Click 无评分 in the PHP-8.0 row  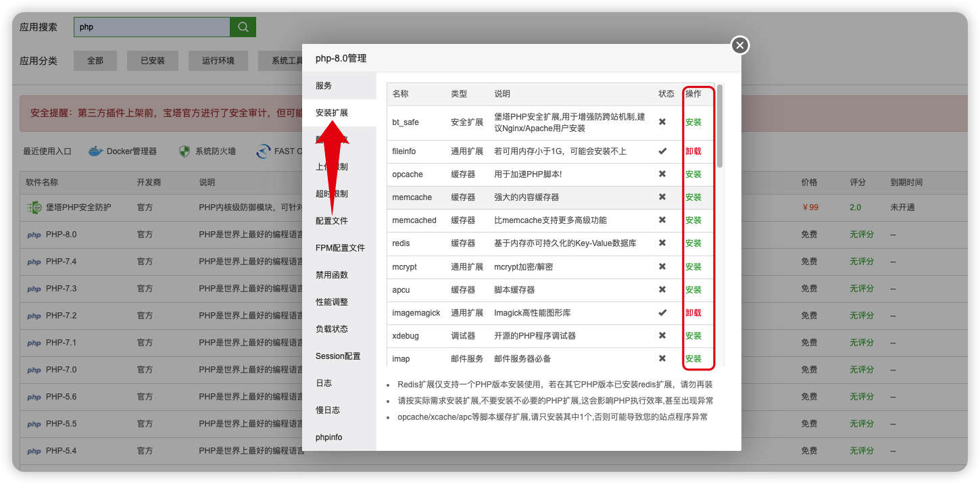tap(862, 235)
